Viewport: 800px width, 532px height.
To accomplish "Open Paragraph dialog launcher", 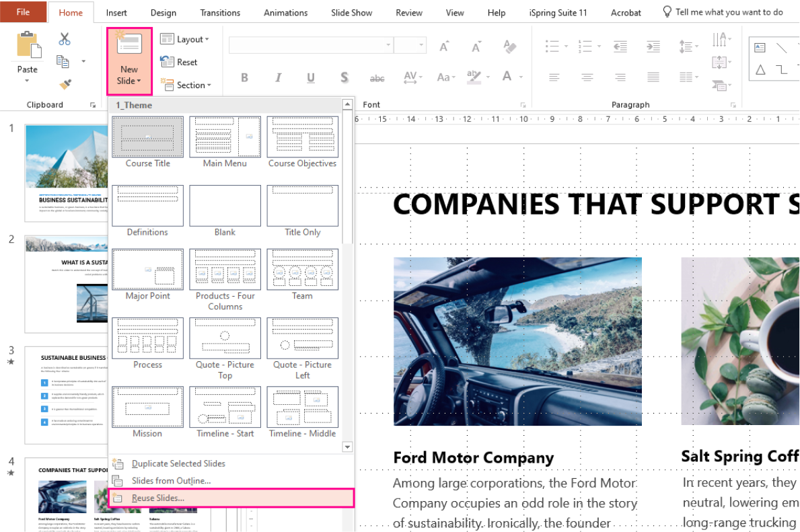I will (733, 105).
